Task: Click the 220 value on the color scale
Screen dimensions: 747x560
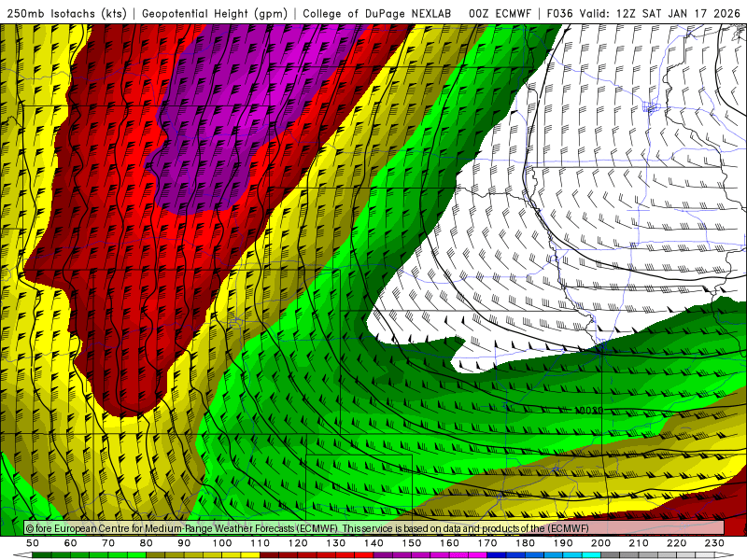Action: tap(676, 543)
